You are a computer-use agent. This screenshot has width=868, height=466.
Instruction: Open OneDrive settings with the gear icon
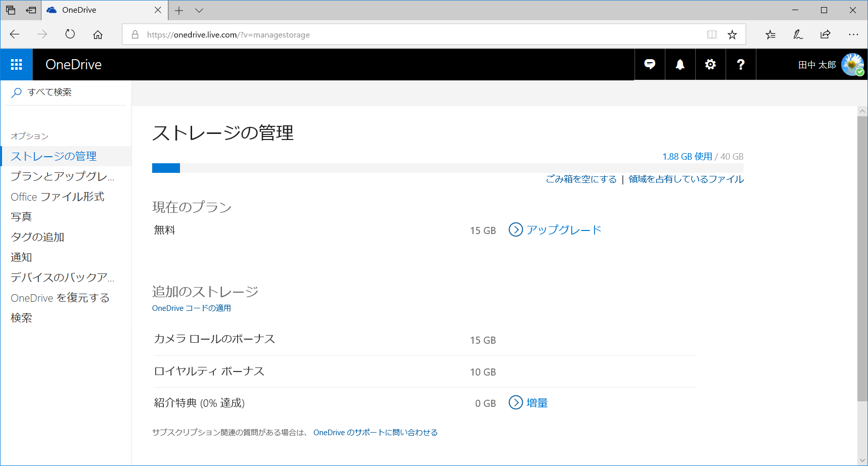click(710, 64)
